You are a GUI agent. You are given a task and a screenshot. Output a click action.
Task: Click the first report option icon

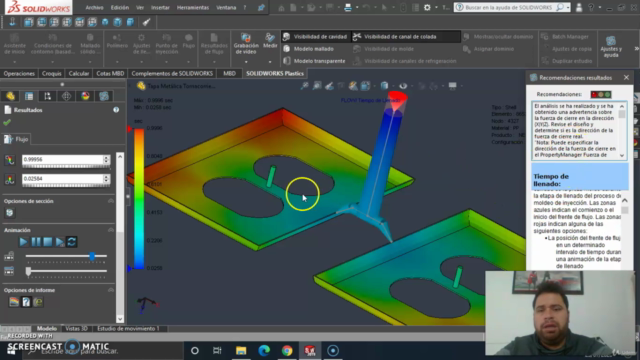coord(14,302)
